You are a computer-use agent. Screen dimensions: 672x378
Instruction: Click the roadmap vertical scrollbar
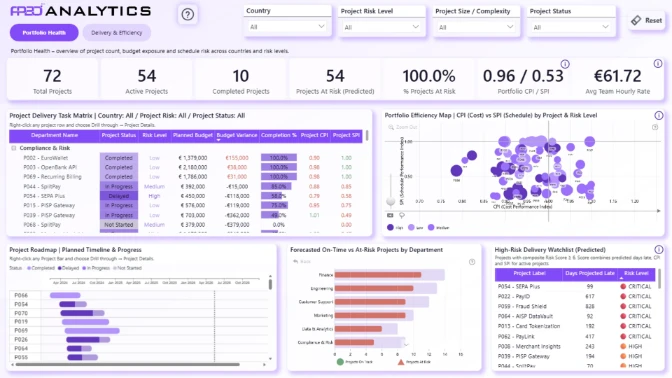[270, 285]
